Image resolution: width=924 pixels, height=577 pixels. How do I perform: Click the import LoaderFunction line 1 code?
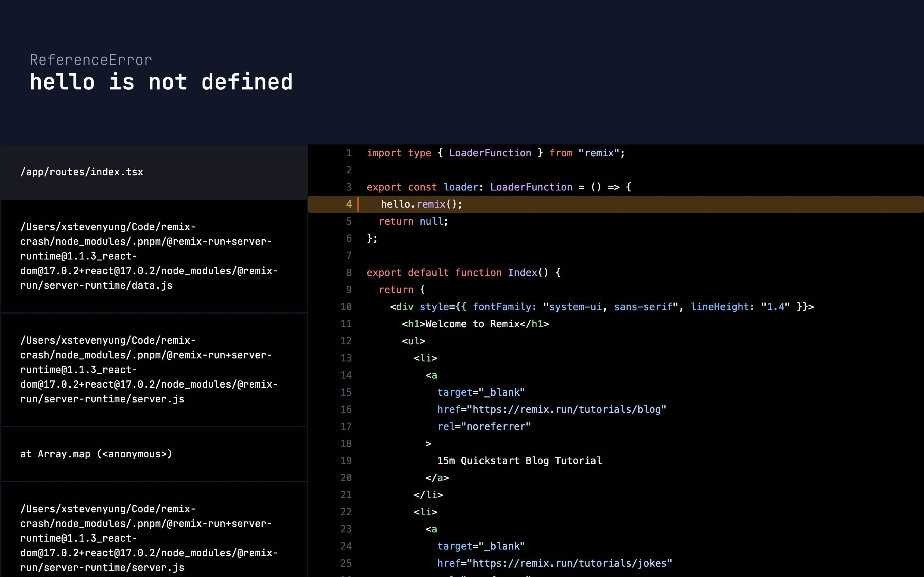[495, 153]
